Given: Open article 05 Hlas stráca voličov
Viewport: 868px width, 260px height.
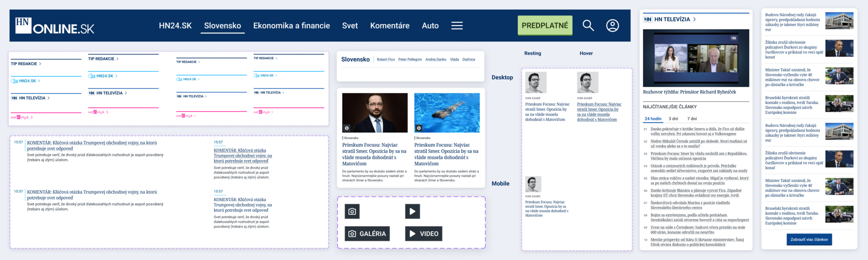Looking at the screenshot, I should pyautogui.click(x=699, y=181).
